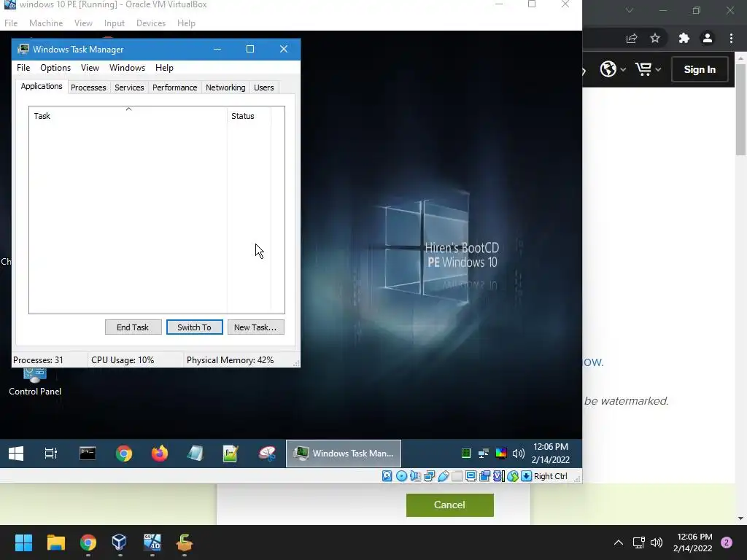
Task: Switch to the Performance tab
Action: (x=175, y=87)
